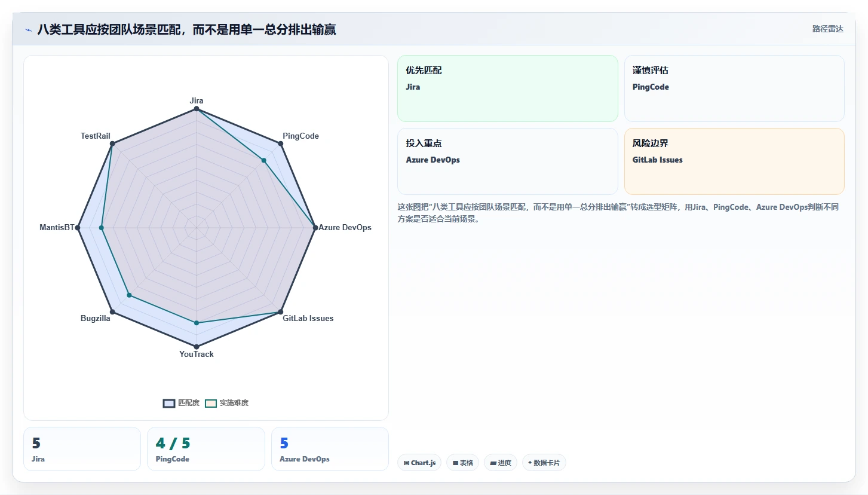Click the Jira data point at chart top

click(x=197, y=109)
